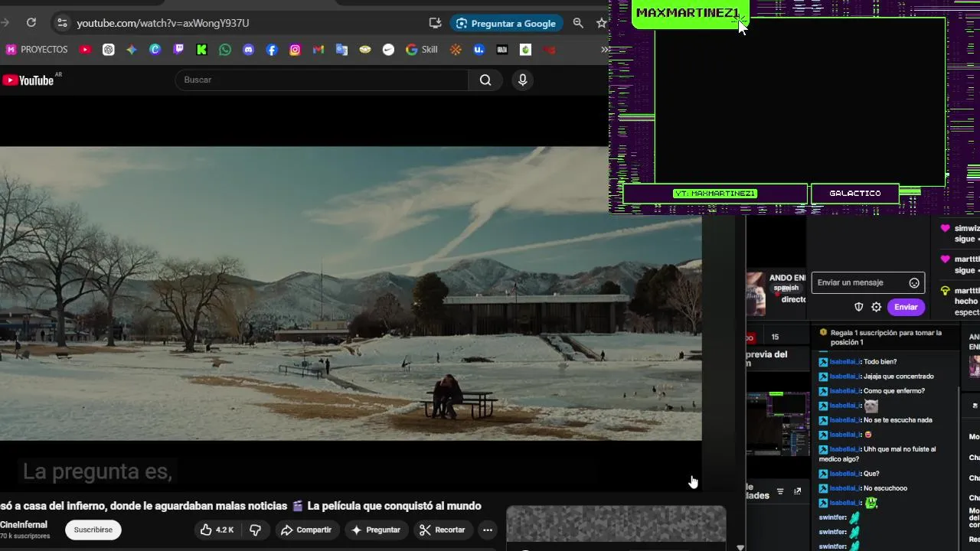Bookmark this page with the star icon

pos(602,23)
